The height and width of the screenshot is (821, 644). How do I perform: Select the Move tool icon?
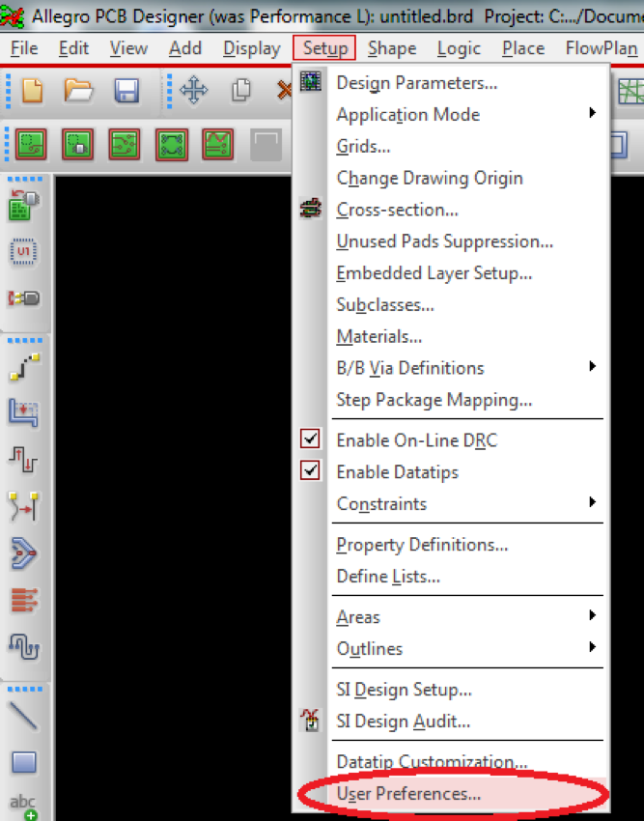pos(194,90)
